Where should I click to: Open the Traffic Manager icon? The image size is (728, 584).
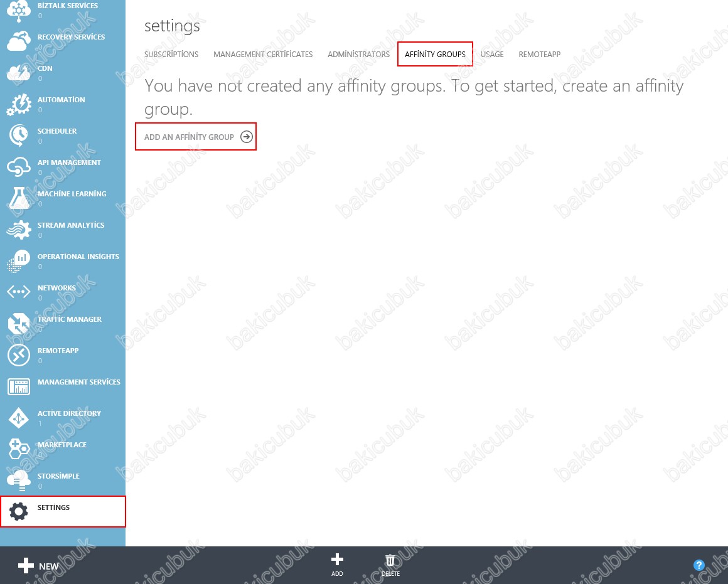[19, 324]
